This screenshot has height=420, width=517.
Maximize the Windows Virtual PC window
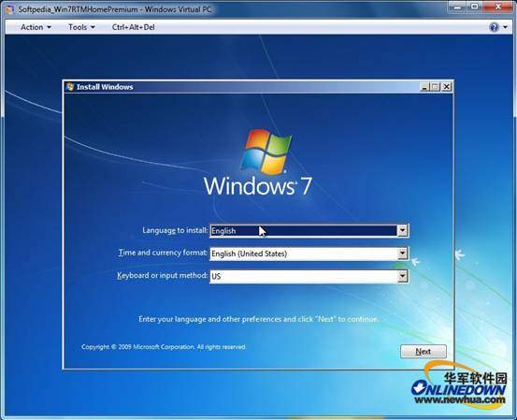[475, 7]
